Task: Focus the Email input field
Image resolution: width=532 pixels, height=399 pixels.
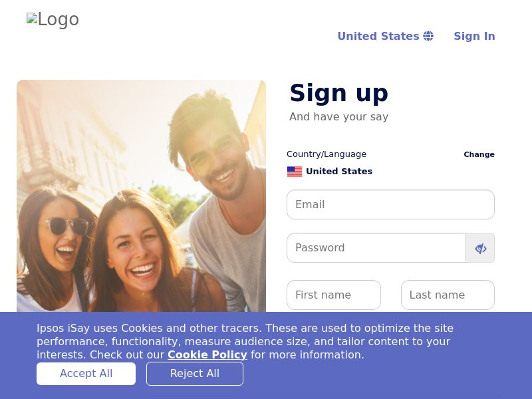Action: pos(390,205)
